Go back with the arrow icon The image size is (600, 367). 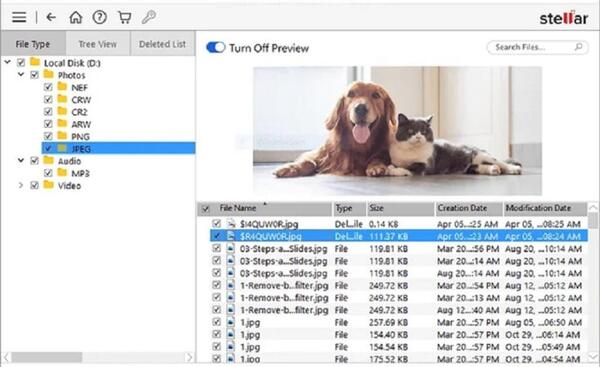point(51,17)
